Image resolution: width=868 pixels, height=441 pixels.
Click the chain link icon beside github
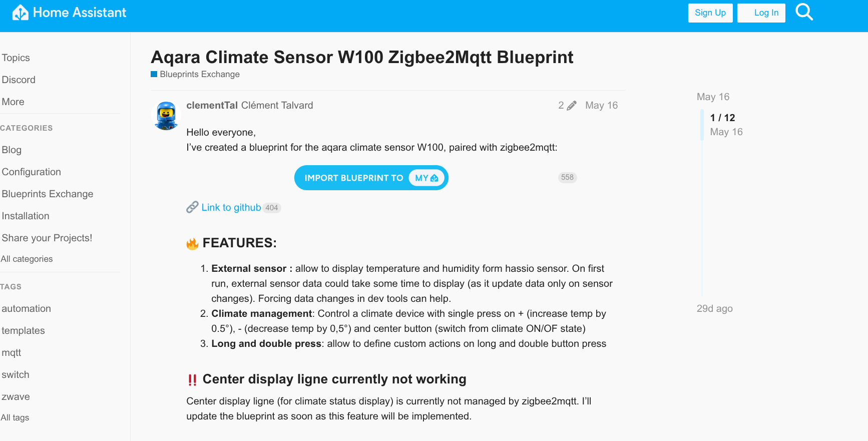pos(192,207)
